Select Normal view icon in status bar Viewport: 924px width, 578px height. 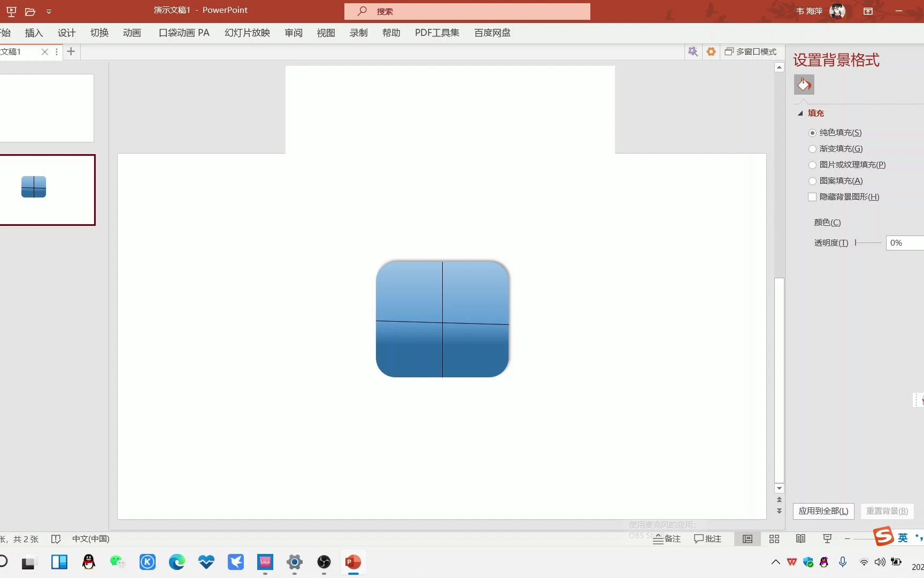[747, 539]
